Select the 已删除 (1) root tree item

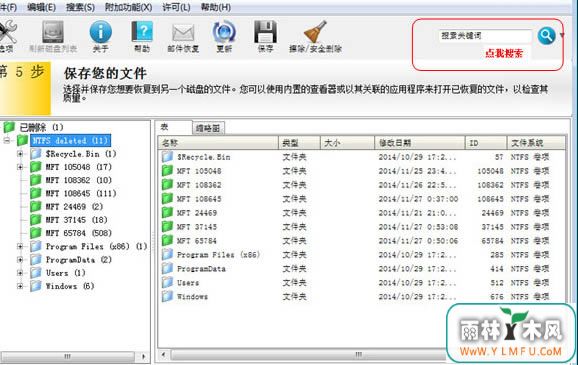coord(41,128)
